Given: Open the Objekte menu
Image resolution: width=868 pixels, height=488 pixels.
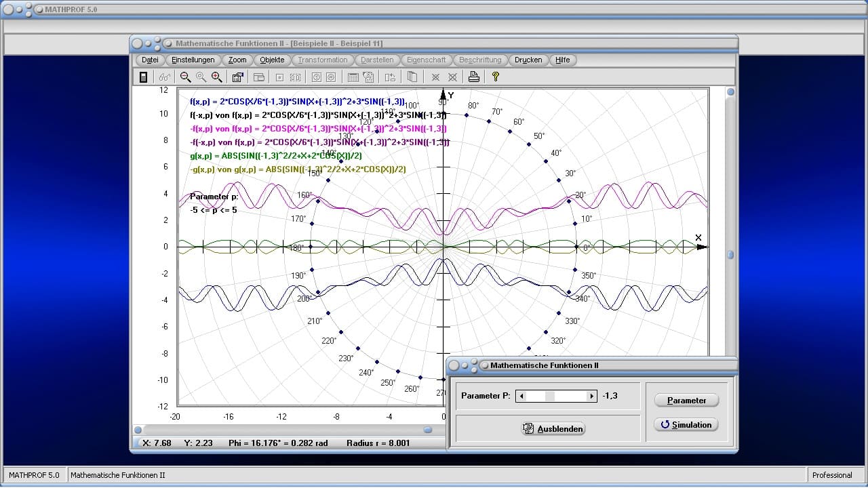Looking at the screenshot, I should 272,60.
